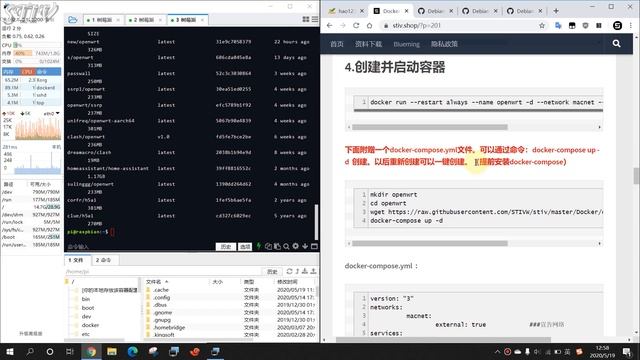Select the boot folder in the directory tree
640x360 pixels.
88,308
